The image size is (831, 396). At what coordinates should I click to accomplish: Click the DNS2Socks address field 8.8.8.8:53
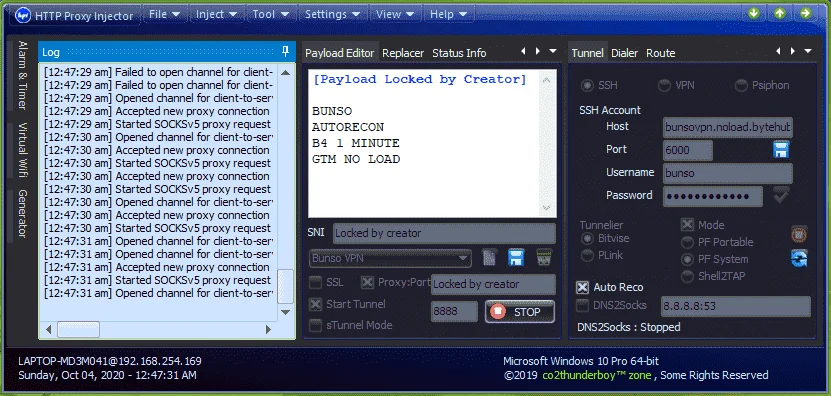point(736,306)
